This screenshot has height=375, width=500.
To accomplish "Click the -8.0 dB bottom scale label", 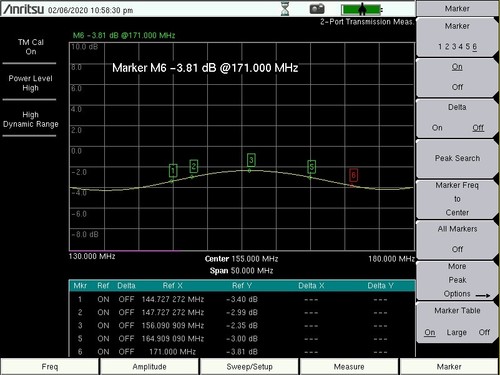I will pyautogui.click(x=85, y=234).
